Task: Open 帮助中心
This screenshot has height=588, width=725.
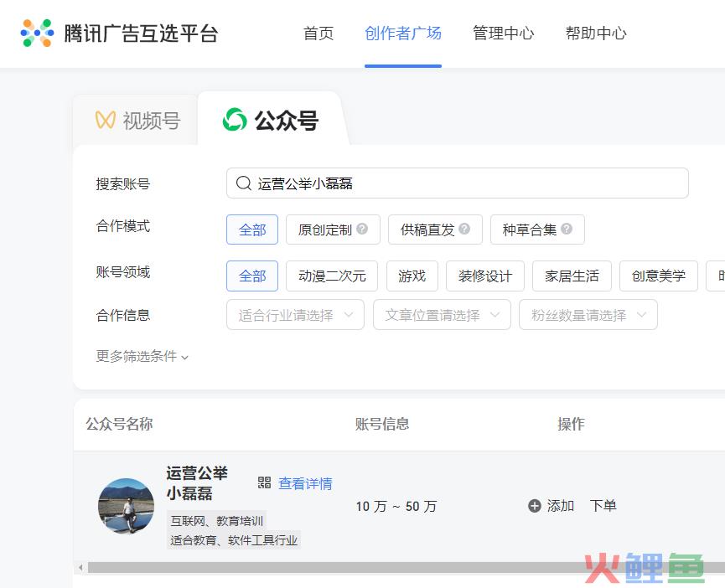Action: 596,34
